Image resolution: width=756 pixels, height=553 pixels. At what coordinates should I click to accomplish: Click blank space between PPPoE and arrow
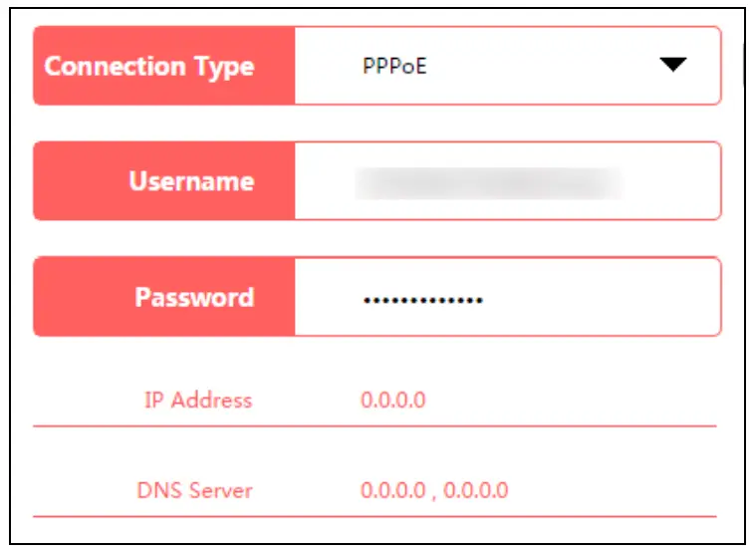click(538, 67)
